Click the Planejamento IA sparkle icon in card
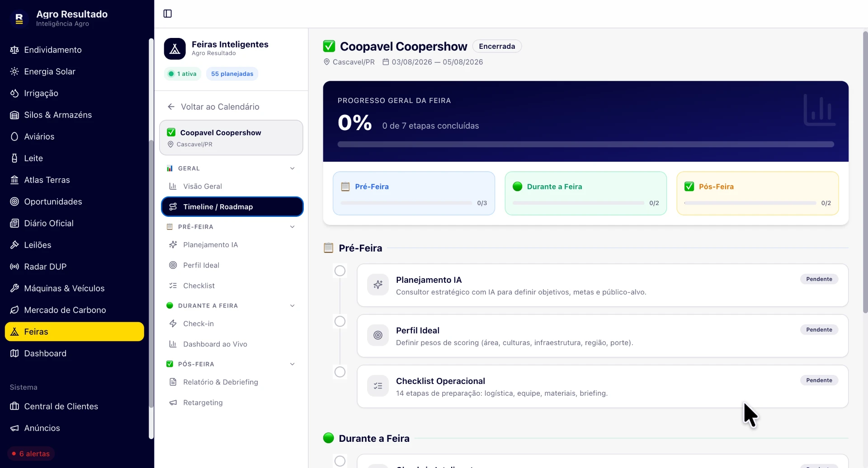The width and height of the screenshot is (868, 468). (x=378, y=285)
